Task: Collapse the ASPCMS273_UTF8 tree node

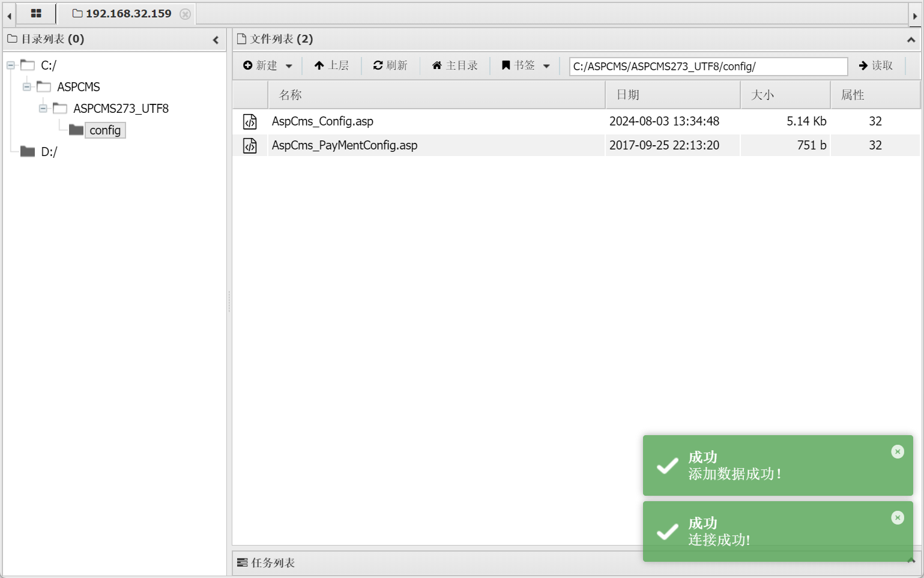Action: 43,108
